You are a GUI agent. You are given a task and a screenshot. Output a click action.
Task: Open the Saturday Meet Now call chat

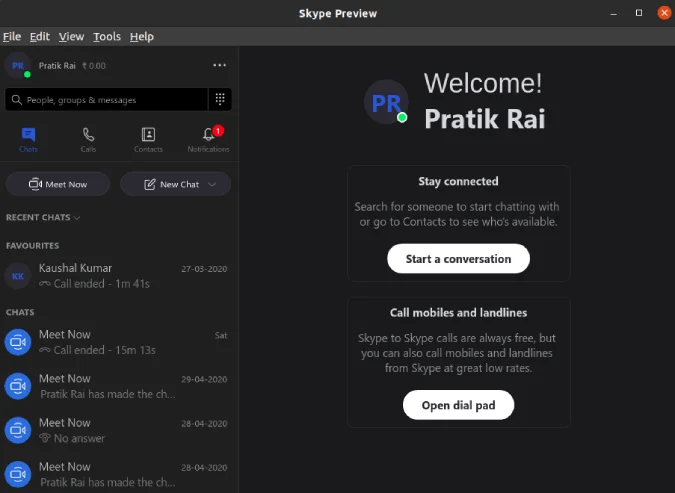click(116, 342)
